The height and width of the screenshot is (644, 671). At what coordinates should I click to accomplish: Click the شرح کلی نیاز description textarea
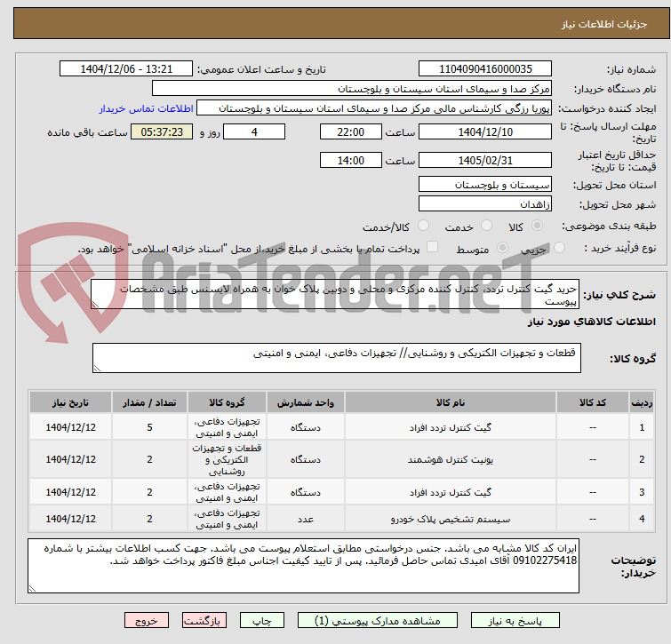335,294
